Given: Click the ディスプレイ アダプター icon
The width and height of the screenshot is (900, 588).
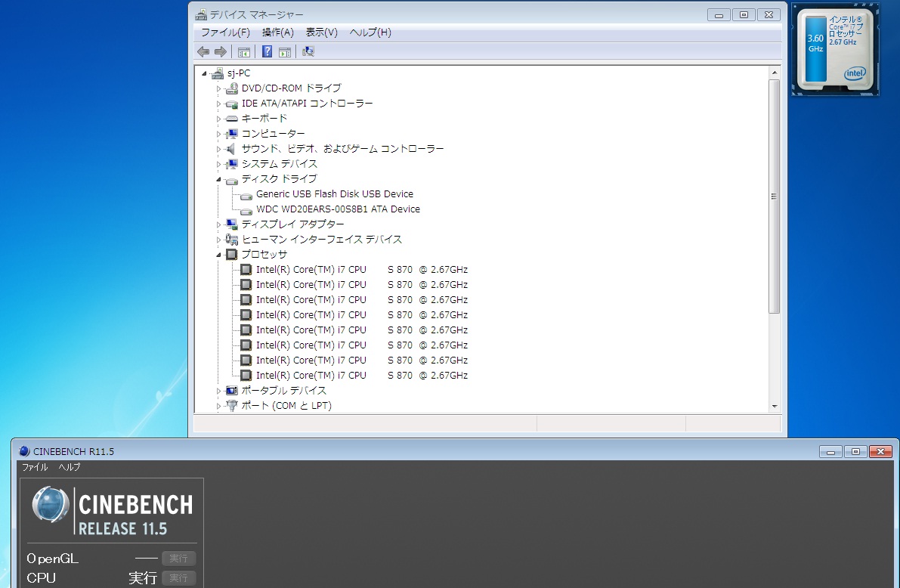Looking at the screenshot, I should [232, 224].
